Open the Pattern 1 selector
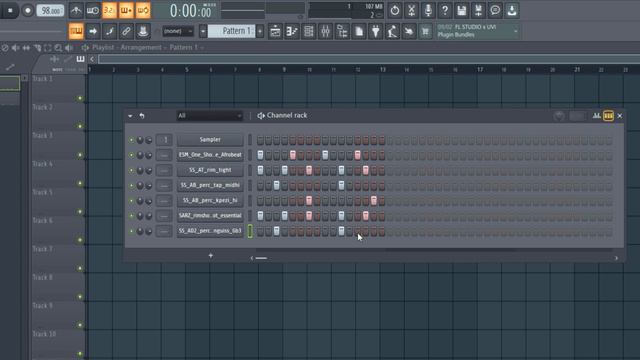This screenshot has height=360, width=640. pyautogui.click(x=231, y=31)
